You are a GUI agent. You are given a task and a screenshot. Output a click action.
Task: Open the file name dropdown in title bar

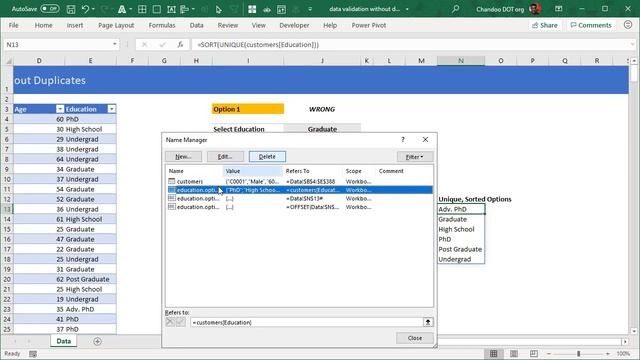pyautogui.click(x=407, y=9)
